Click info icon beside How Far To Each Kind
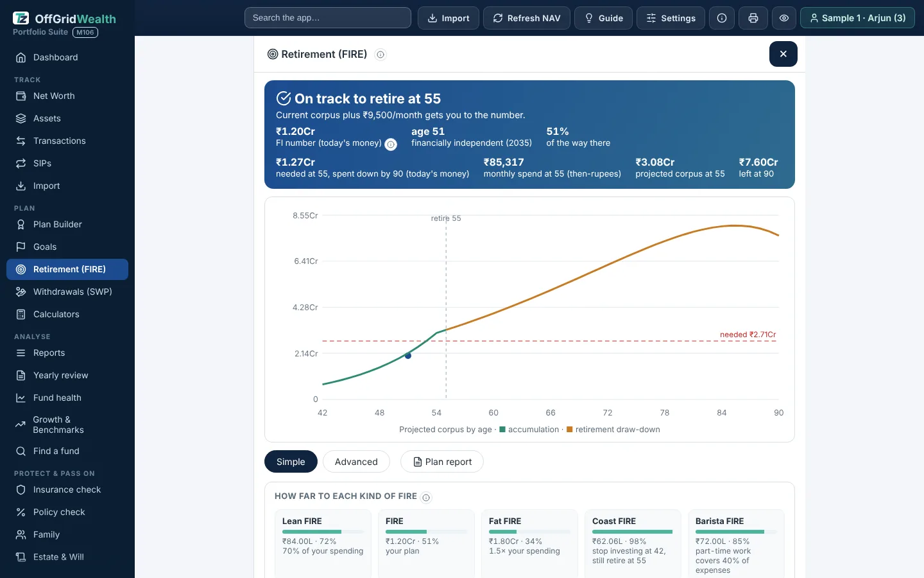The height and width of the screenshot is (578, 924). point(426,497)
